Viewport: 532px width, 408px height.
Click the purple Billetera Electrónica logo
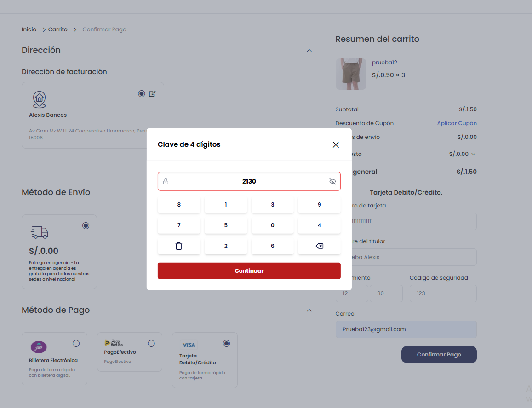click(x=39, y=347)
